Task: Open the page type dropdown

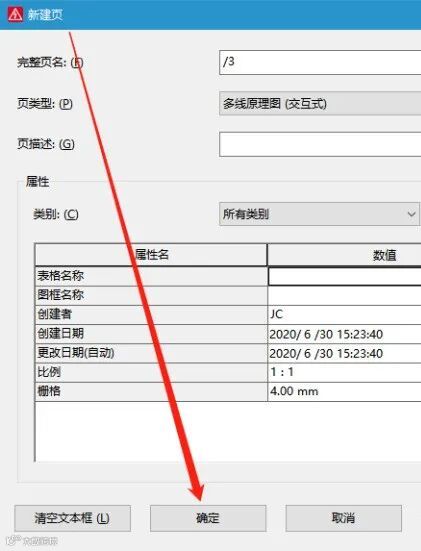Action: coord(320,103)
